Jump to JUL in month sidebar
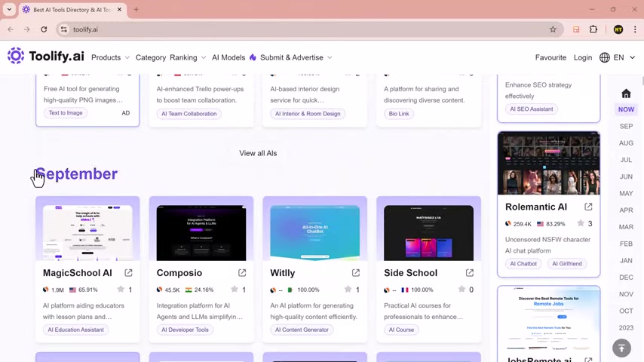644x362 pixels. (x=626, y=160)
